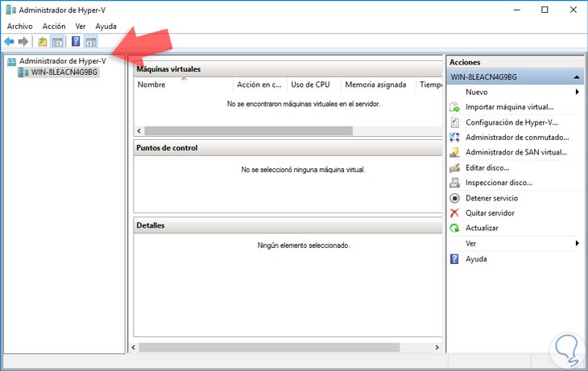Click the virtual machines horizontal scrollbar thumb
This screenshot has width=588, height=371.
click(249, 131)
